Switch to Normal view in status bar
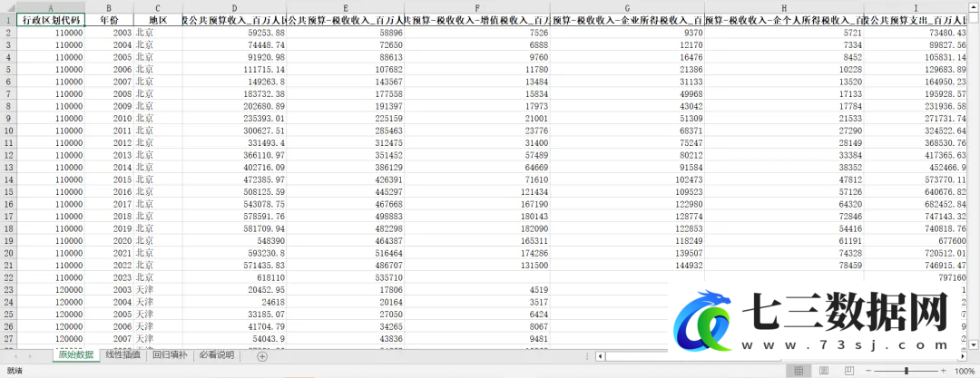 (x=799, y=371)
